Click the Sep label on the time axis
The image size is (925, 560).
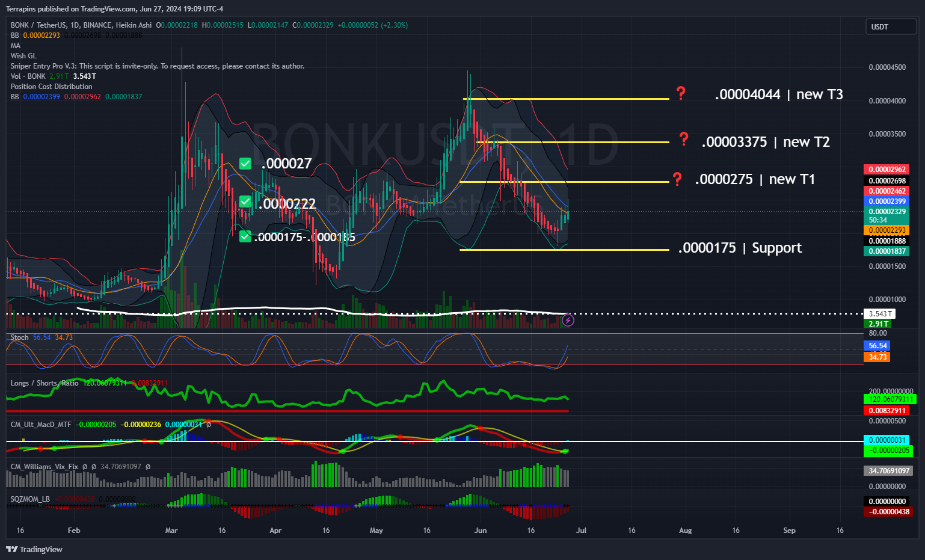pos(789,531)
